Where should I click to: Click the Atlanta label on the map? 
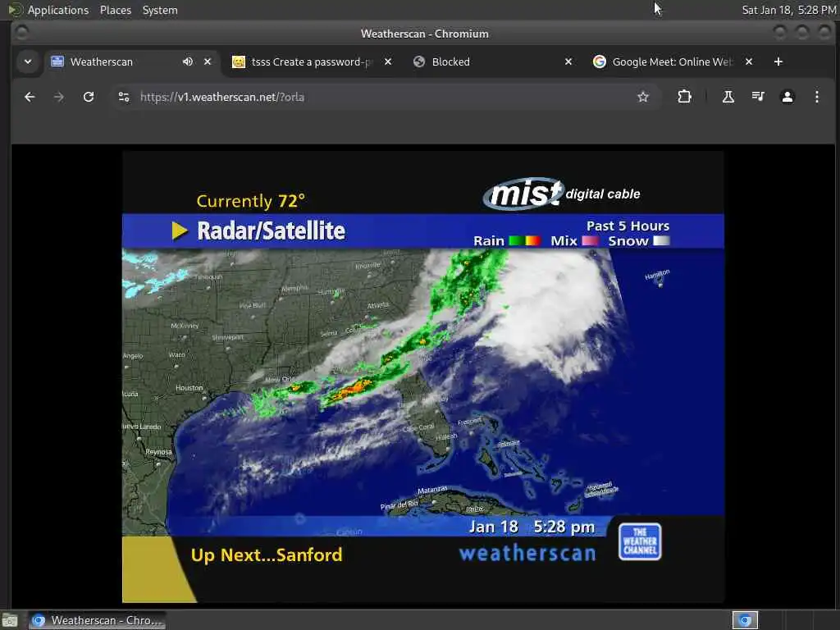pos(377,305)
